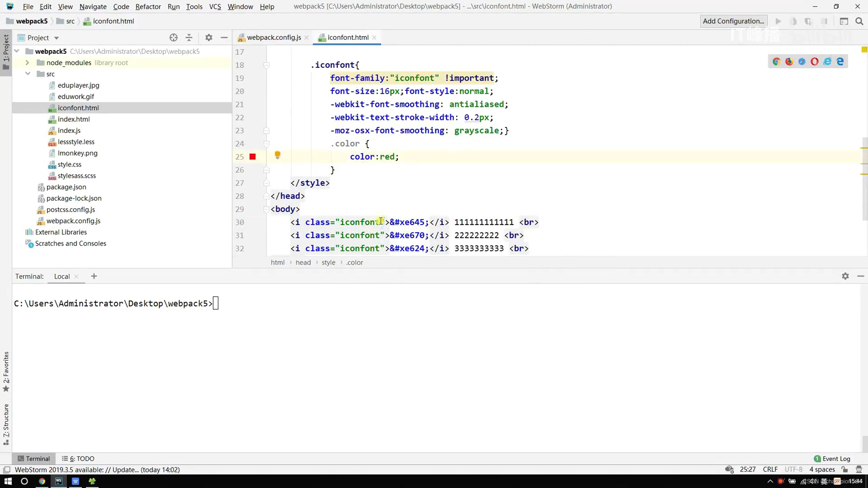This screenshot has height=488, width=868.
Task: Open Windows Start menu
Action: 8,481
